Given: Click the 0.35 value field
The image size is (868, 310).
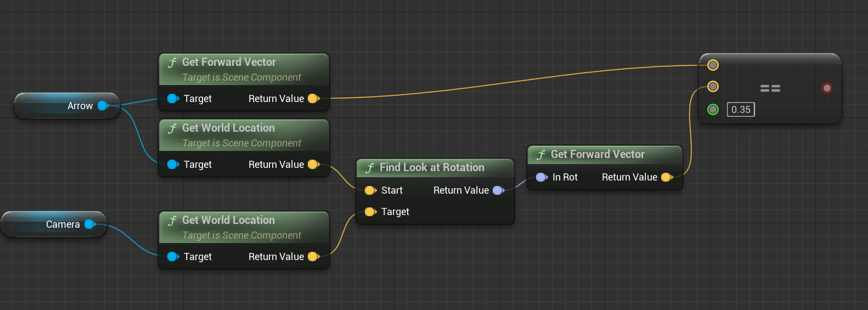Looking at the screenshot, I should click(x=741, y=110).
